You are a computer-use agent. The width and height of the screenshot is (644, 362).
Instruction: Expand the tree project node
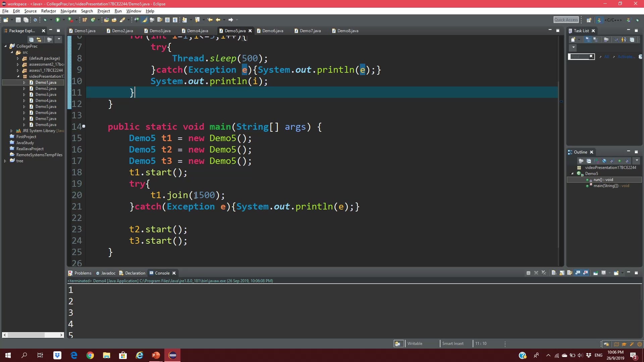point(5,161)
